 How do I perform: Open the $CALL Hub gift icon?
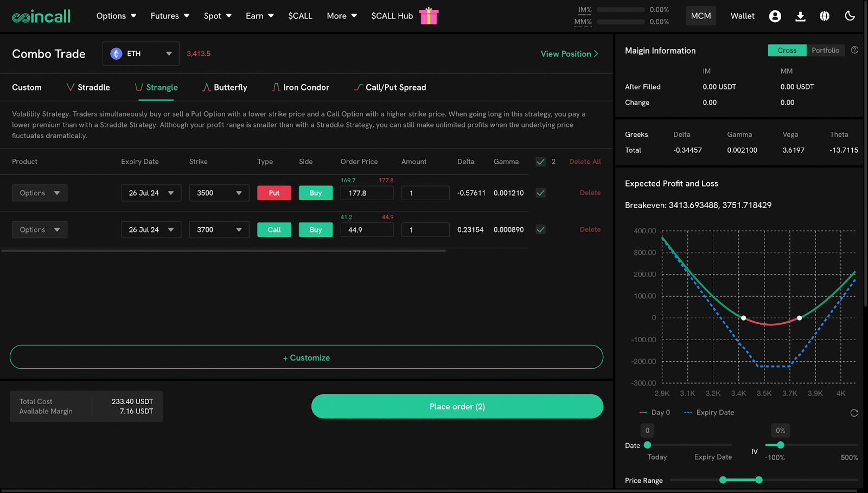429,16
